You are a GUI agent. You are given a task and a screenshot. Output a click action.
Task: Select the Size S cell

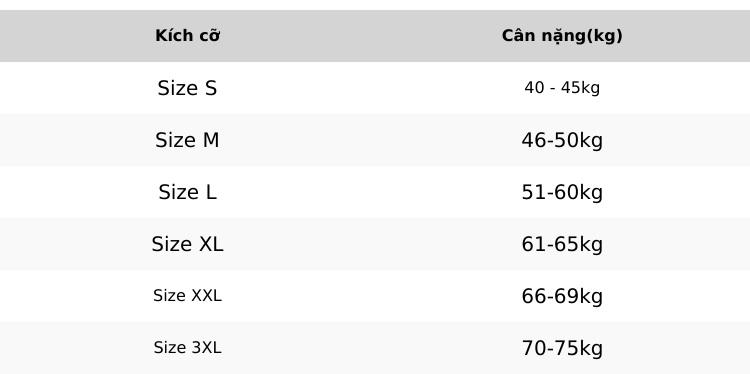[x=188, y=88]
